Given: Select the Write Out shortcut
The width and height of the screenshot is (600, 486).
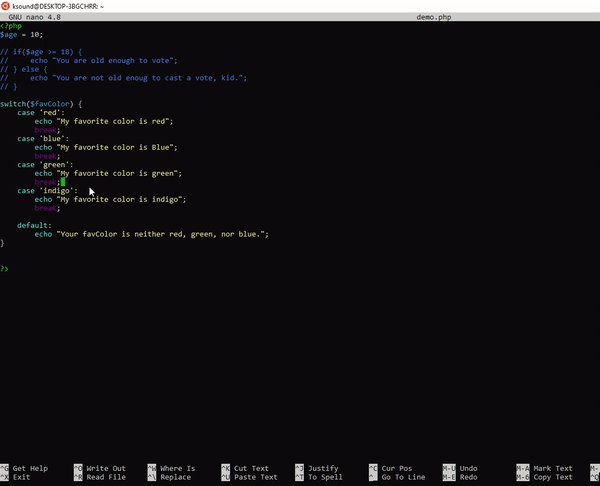Looking at the screenshot, I should coord(105,468).
